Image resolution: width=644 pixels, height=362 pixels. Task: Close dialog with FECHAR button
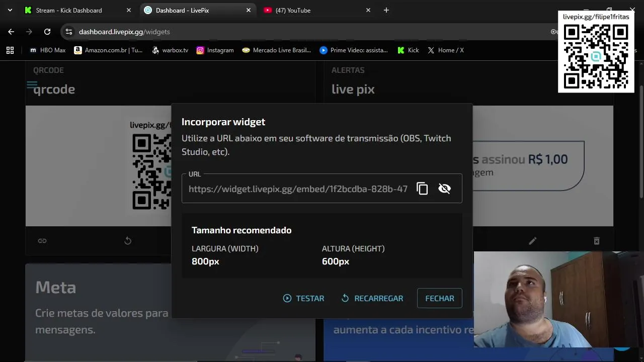tap(440, 298)
